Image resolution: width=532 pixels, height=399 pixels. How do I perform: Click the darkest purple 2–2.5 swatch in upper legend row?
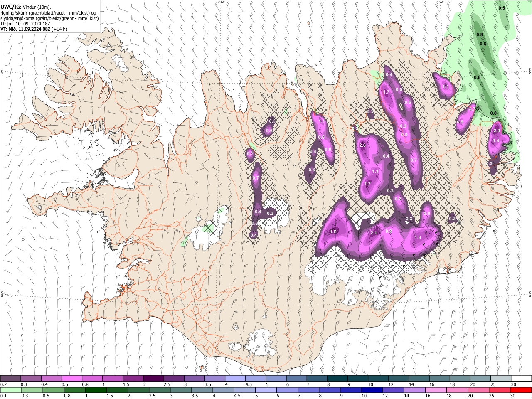[x=153, y=379]
